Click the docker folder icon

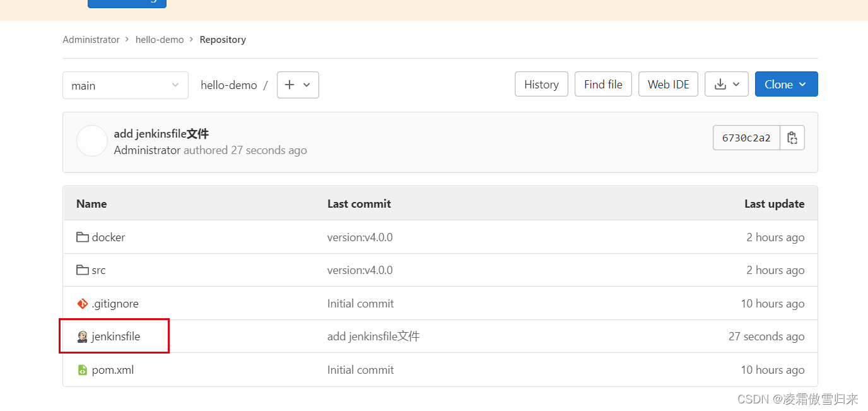pyautogui.click(x=82, y=237)
